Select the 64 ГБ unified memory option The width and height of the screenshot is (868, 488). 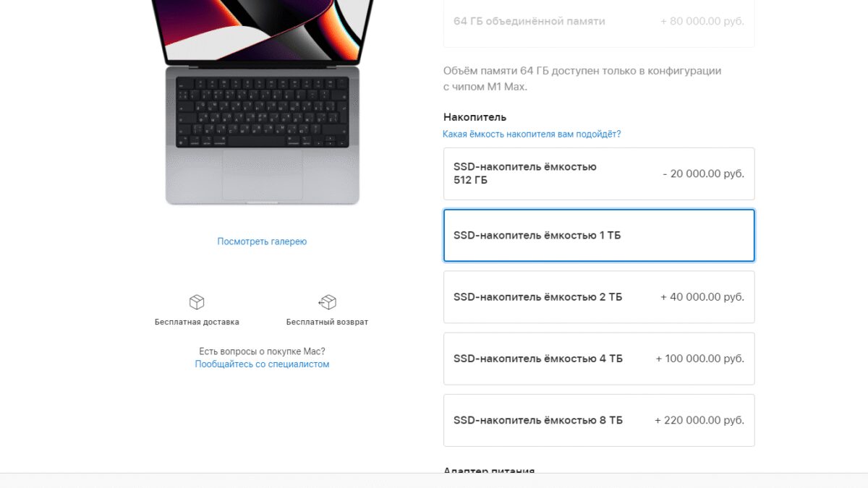coord(598,22)
